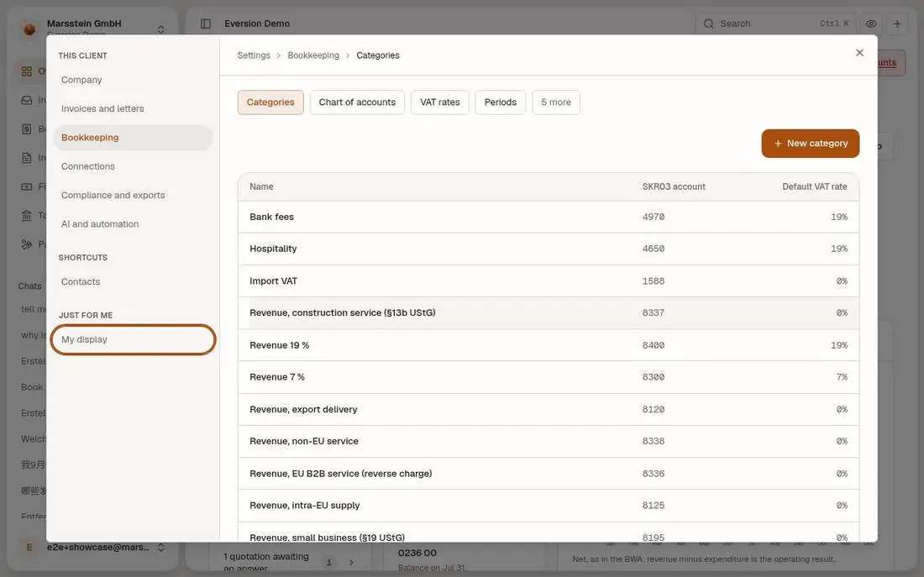Image resolution: width=924 pixels, height=577 pixels.
Task: Open Revenue, non-EU service row
Action: (548, 442)
